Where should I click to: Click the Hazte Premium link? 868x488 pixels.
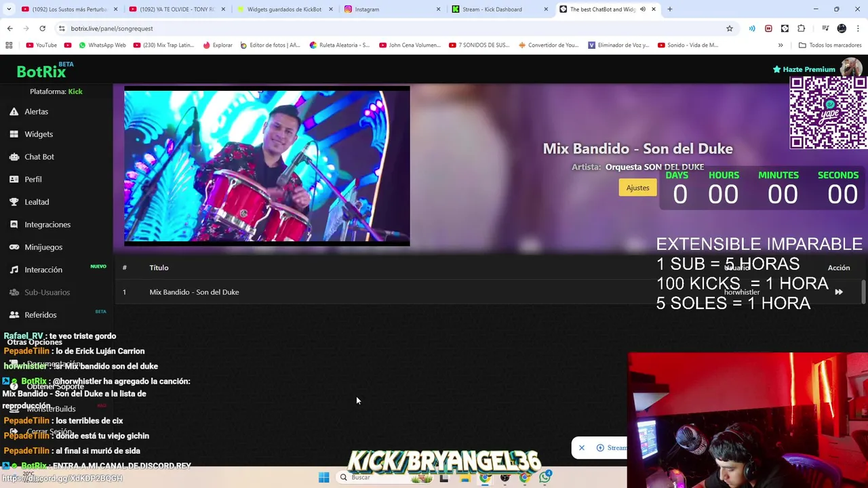click(804, 69)
